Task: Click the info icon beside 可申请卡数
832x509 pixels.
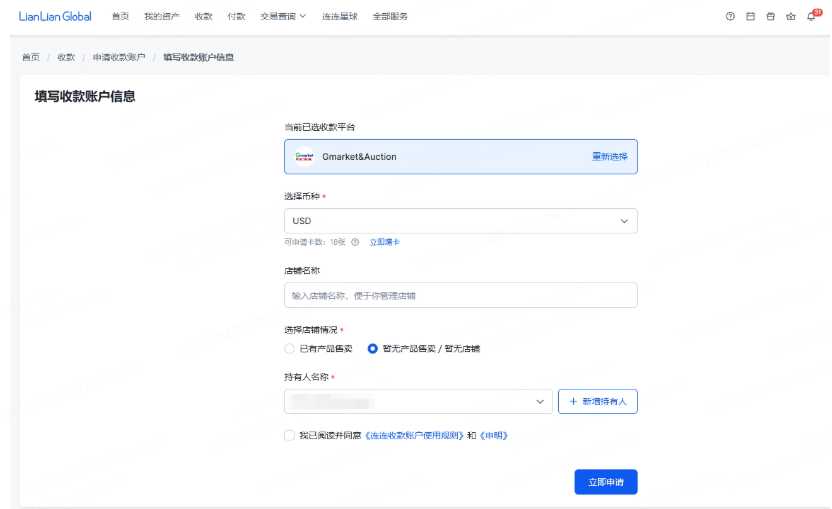Action: click(355, 242)
